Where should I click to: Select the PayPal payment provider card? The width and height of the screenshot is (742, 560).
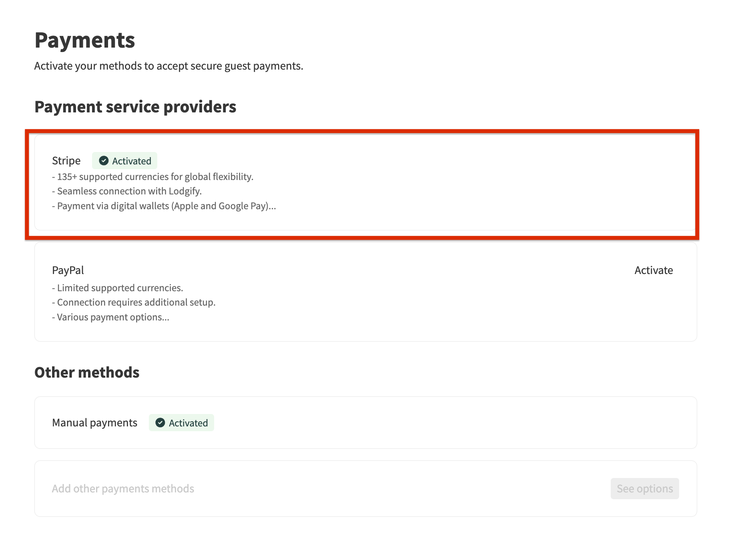[x=365, y=292]
